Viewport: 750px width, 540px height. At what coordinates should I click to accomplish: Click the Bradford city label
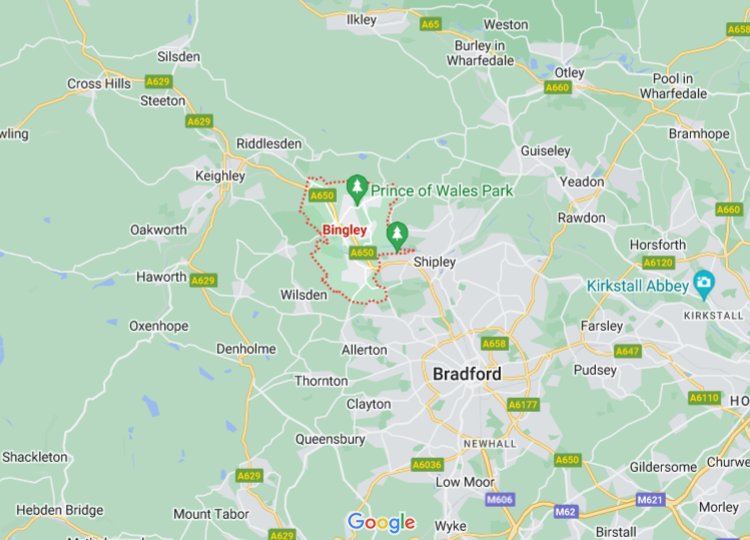[x=467, y=374]
